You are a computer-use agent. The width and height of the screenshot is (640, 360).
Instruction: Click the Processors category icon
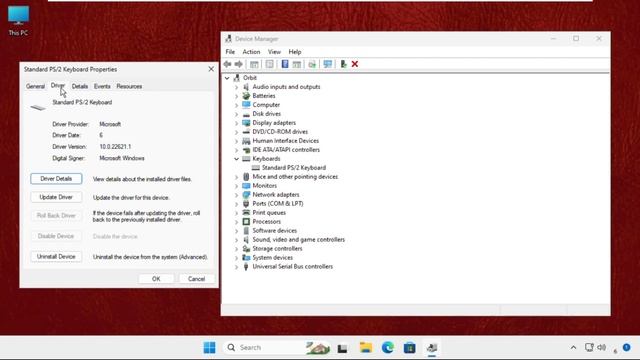click(246, 222)
